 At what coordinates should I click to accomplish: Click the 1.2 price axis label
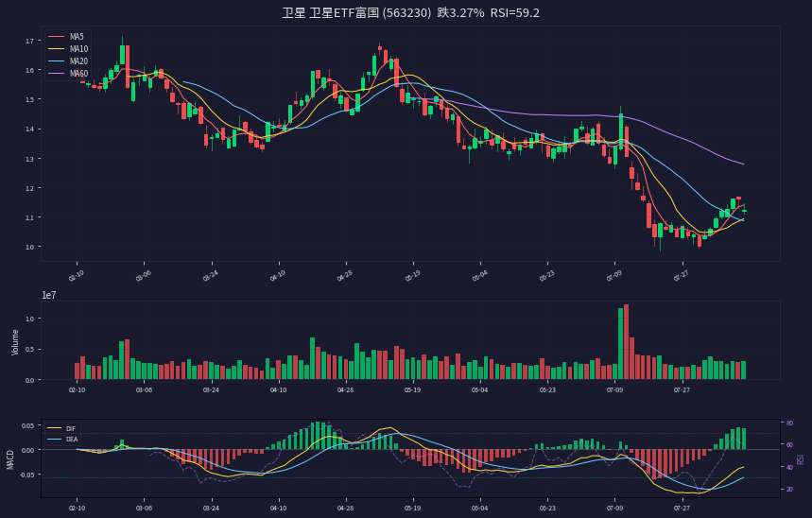coord(29,188)
